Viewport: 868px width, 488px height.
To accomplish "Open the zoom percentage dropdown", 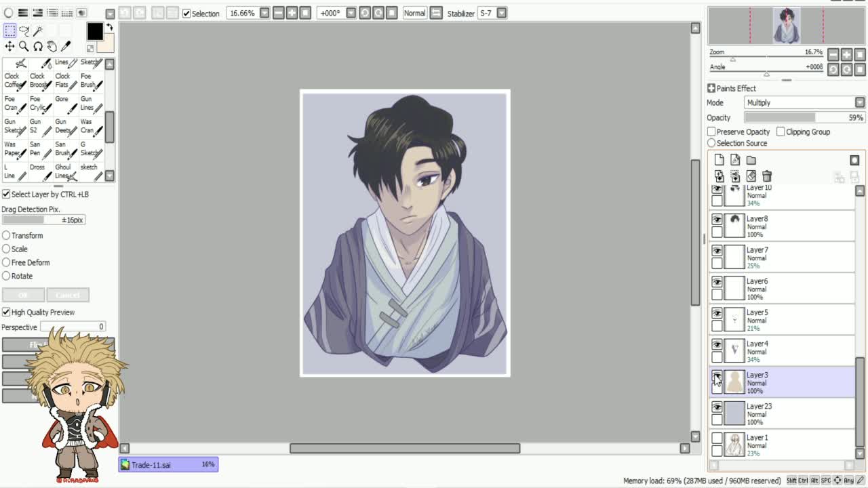I will click(x=264, y=13).
